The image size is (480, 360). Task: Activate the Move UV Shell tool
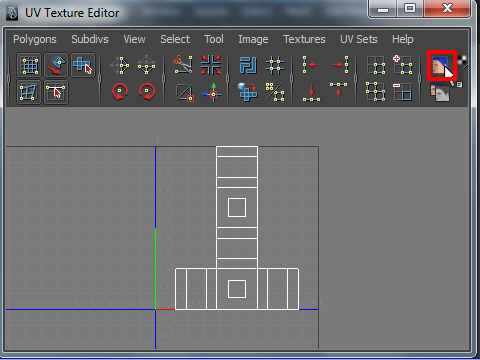click(56, 65)
